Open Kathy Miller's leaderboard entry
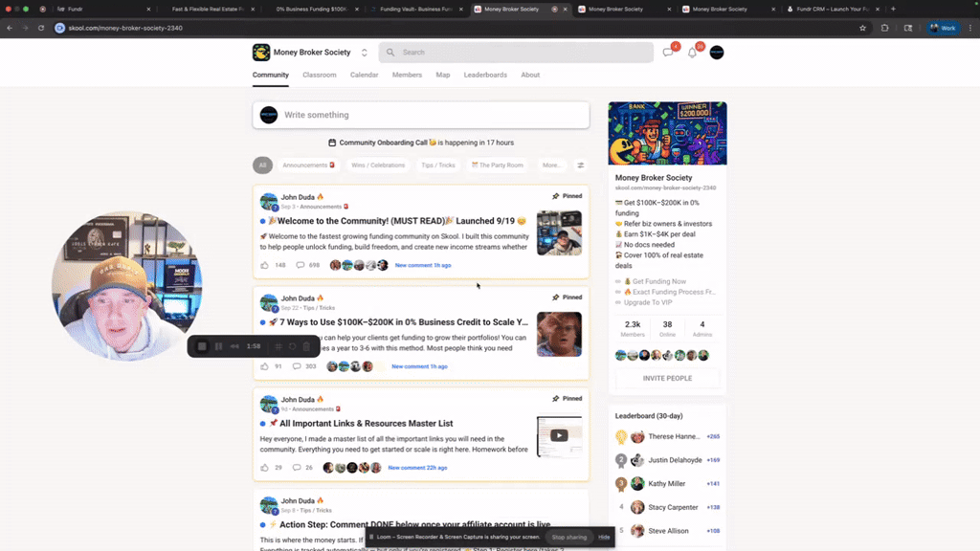 point(666,483)
